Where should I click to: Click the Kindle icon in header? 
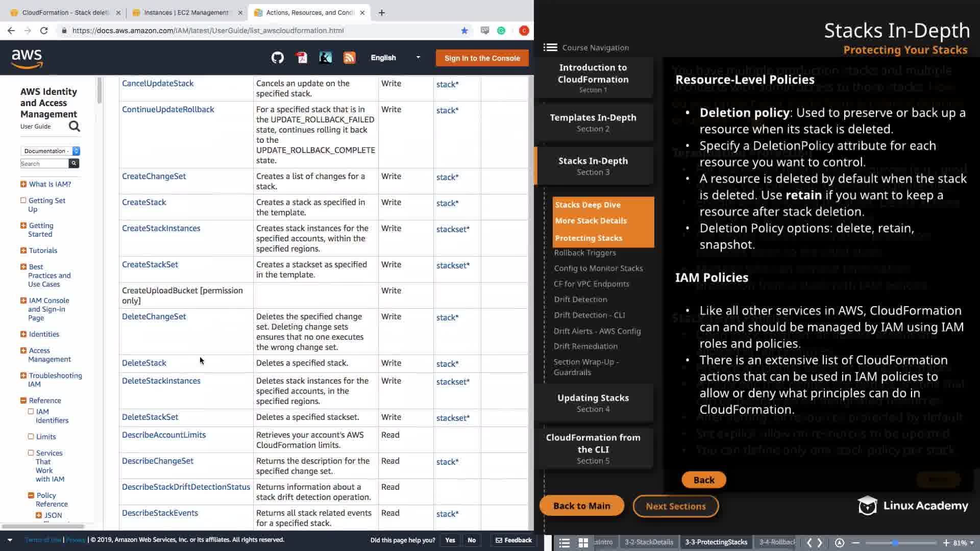tap(325, 58)
